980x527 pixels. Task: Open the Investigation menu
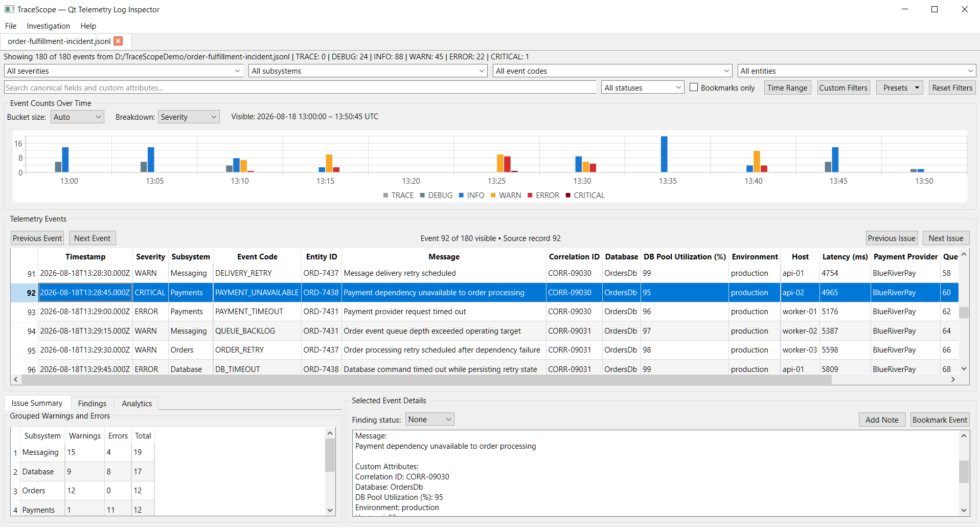click(49, 26)
